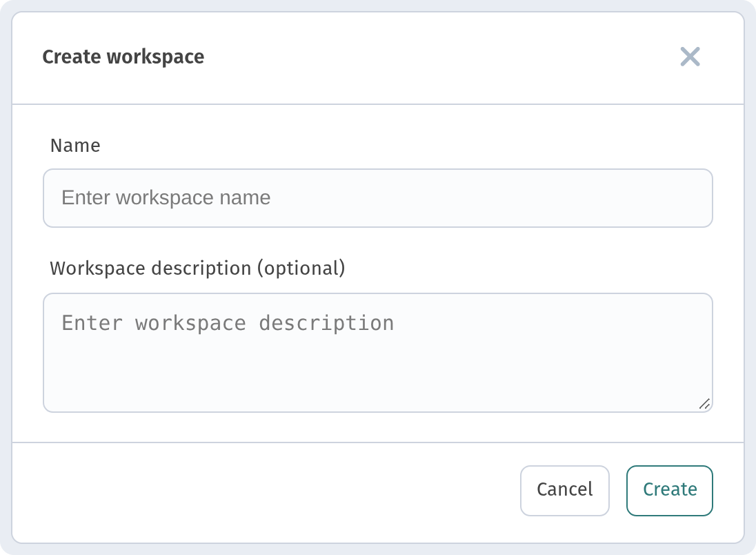The width and height of the screenshot is (756, 555).
Task: Click the workspace name input field
Action: point(378,198)
